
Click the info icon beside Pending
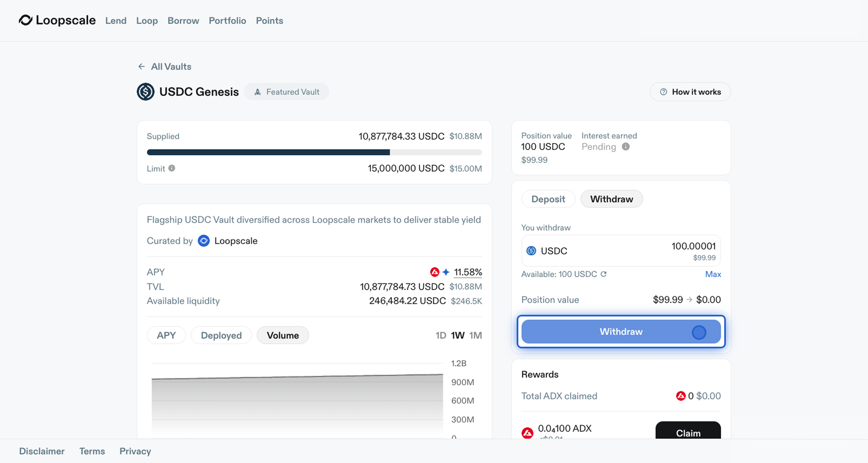(626, 147)
